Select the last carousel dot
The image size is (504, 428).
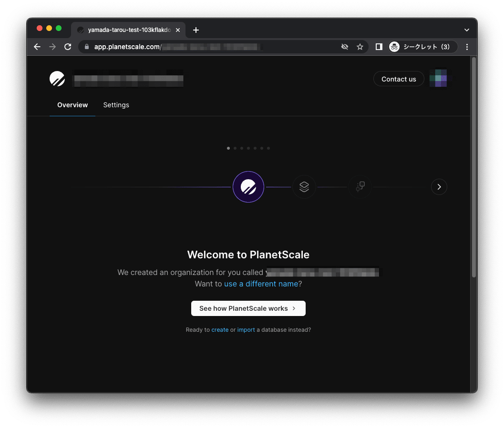pyautogui.click(x=268, y=148)
